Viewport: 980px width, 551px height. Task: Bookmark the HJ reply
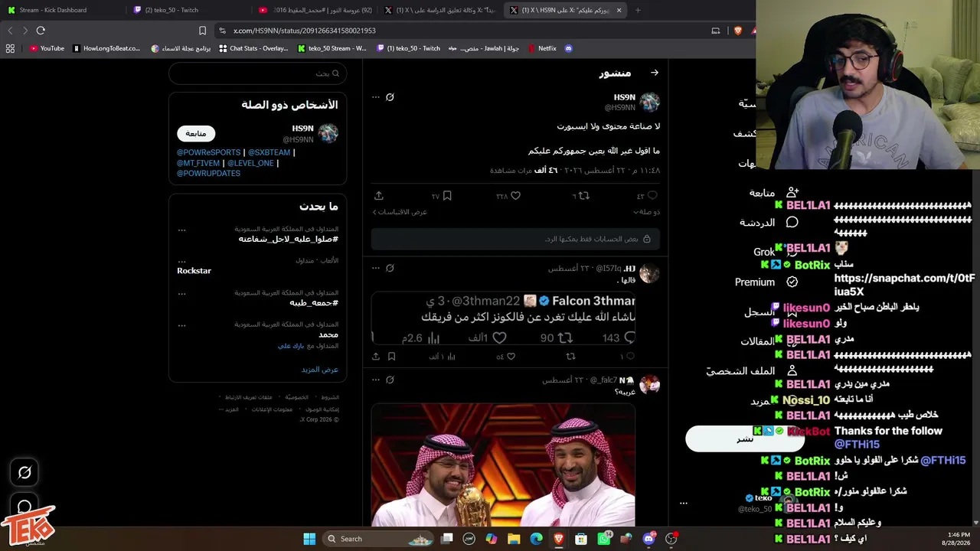[391, 356]
